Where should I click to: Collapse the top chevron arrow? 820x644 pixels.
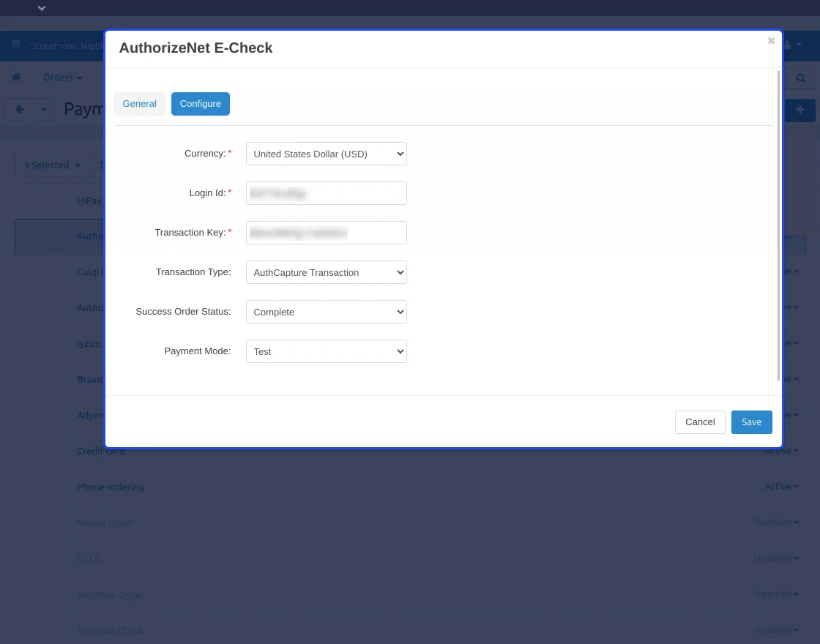(x=42, y=8)
